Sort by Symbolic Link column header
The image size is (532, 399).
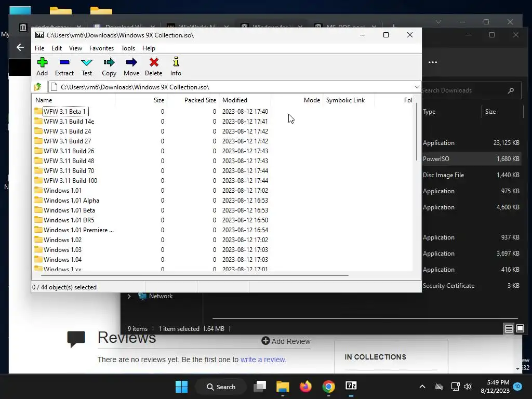tap(349, 100)
